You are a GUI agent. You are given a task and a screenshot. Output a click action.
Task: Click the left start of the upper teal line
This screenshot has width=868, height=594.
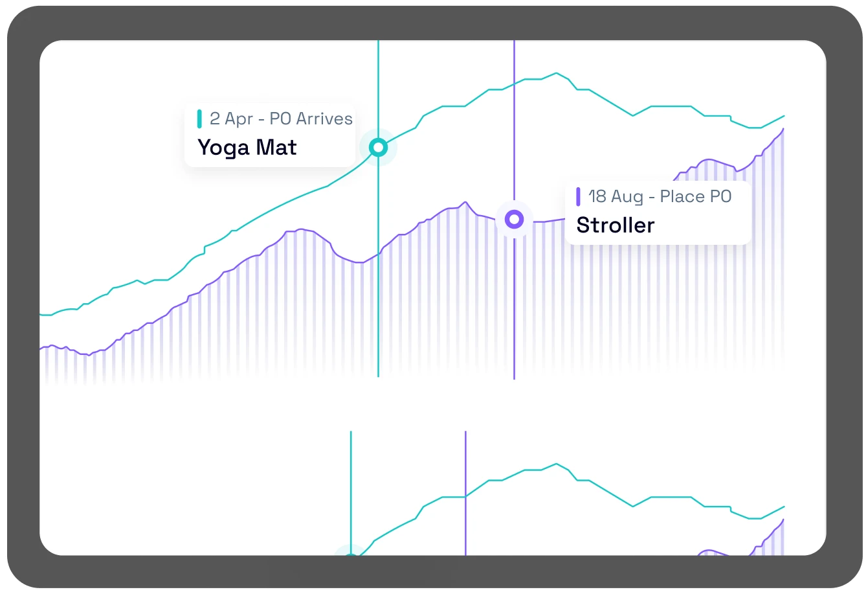(x=43, y=315)
